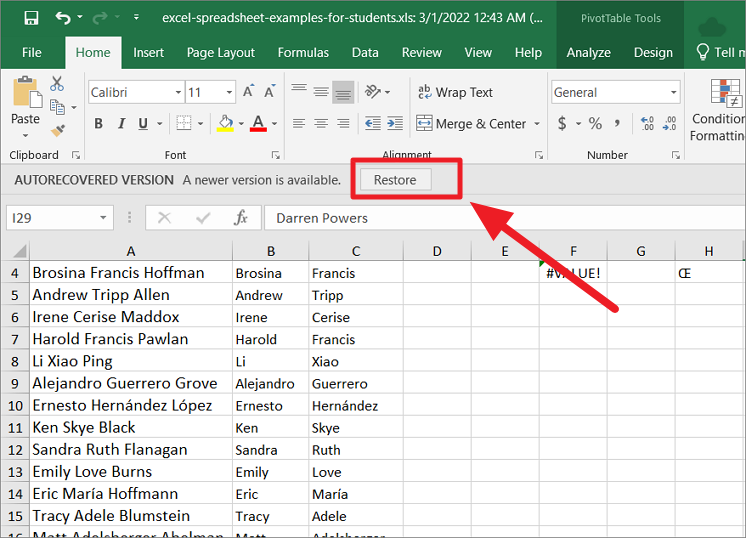
Task: Click the Increase Font Size icon
Action: (248, 92)
